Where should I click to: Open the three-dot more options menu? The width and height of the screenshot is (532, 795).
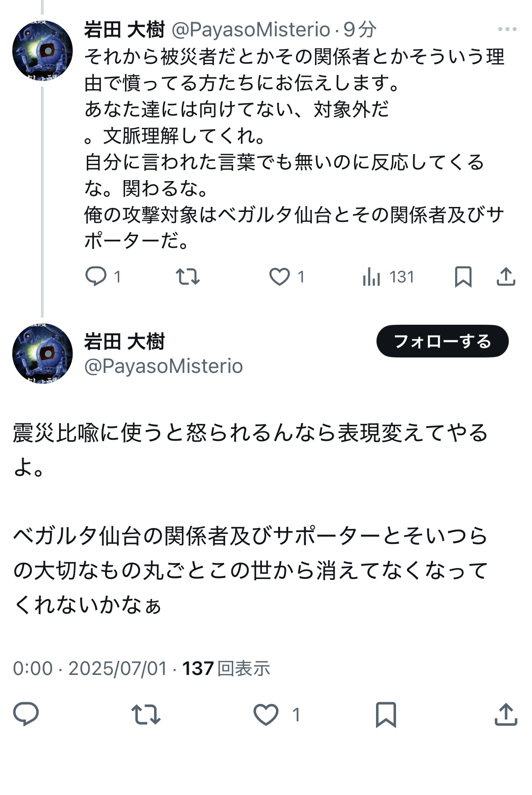pyautogui.click(x=507, y=30)
